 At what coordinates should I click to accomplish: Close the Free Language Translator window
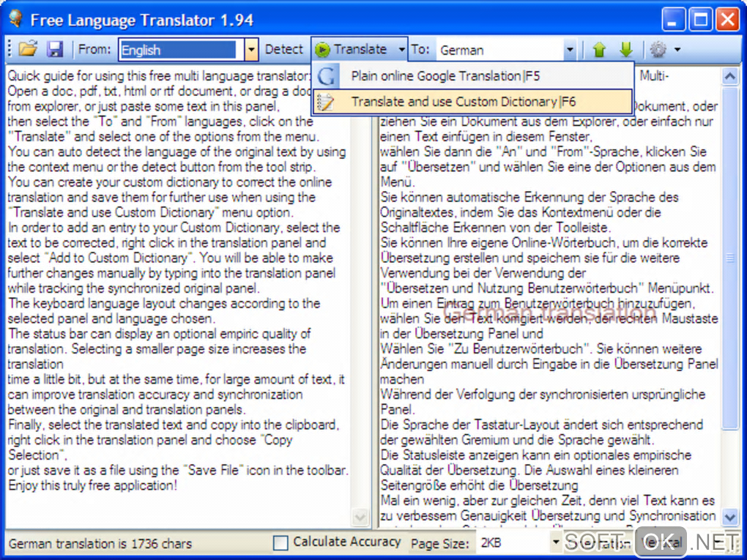(x=727, y=20)
